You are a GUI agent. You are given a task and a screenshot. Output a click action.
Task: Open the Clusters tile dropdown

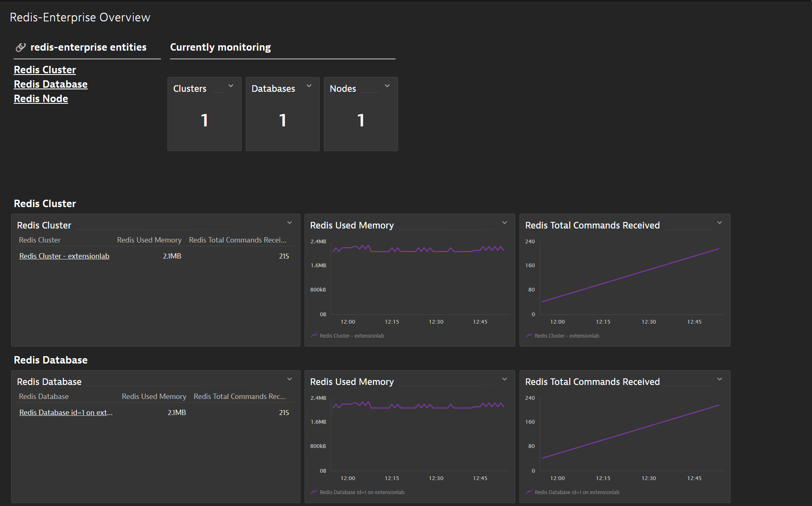(x=231, y=86)
